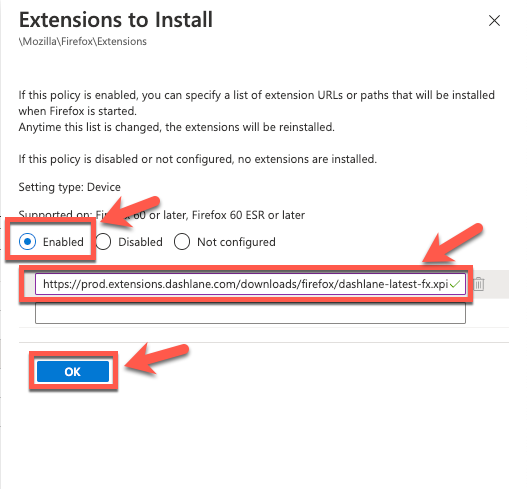Click the 'Anytime this list is changed' sentence
Screen dimensions: 527x489
(x=177, y=127)
